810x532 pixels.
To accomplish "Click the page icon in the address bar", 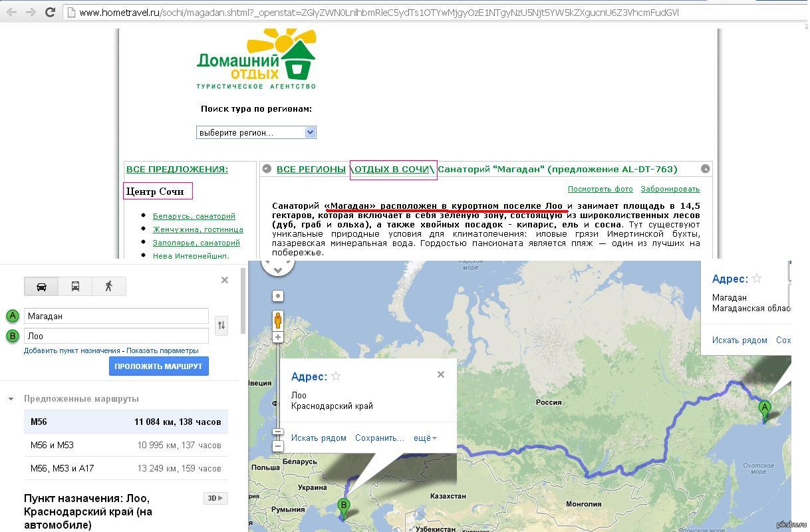I will pyautogui.click(x=71, y=12).
